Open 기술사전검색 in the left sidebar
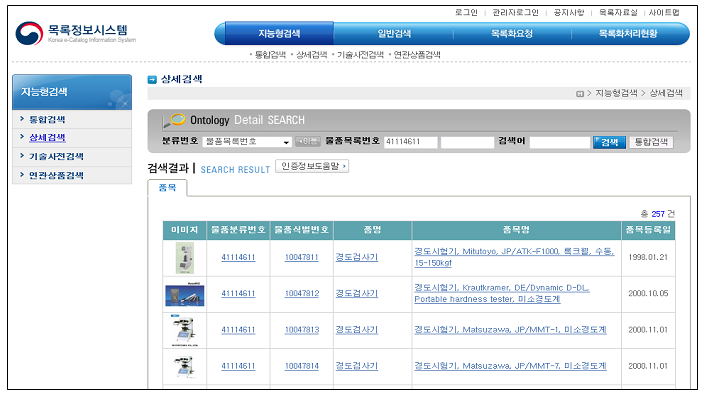Screen dimensions: 704x396 tap(56, 156)
